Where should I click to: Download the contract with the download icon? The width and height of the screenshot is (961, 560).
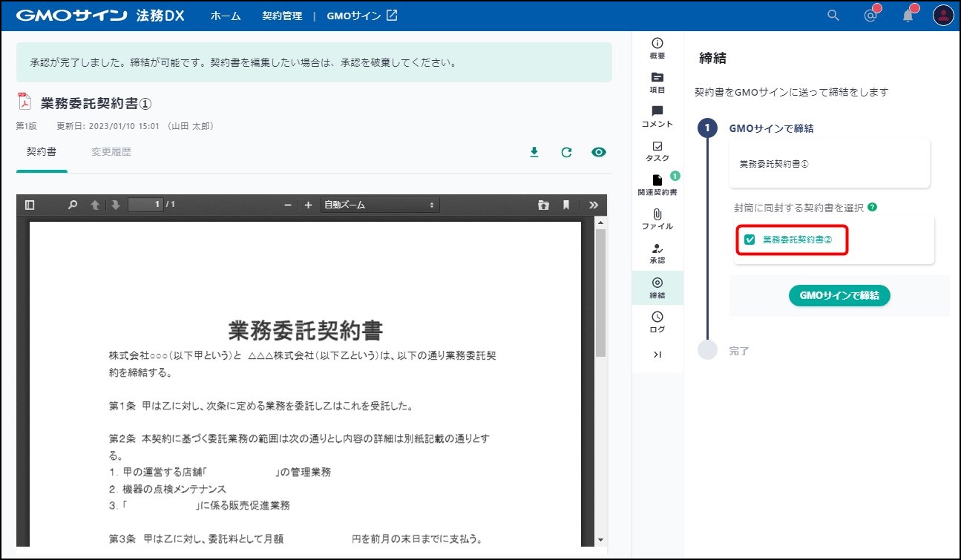(x=534, y=152)
